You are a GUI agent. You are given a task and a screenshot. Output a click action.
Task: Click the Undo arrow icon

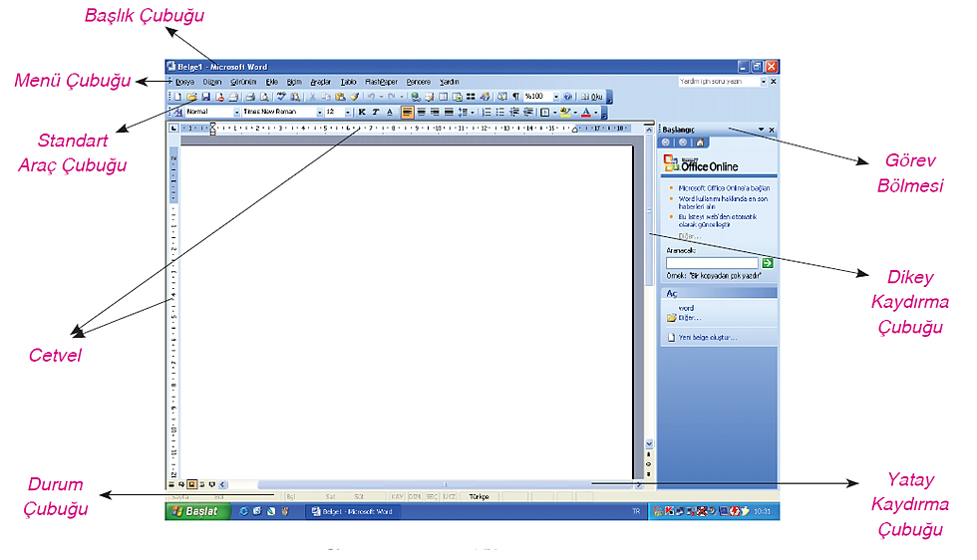coord(371,97)
